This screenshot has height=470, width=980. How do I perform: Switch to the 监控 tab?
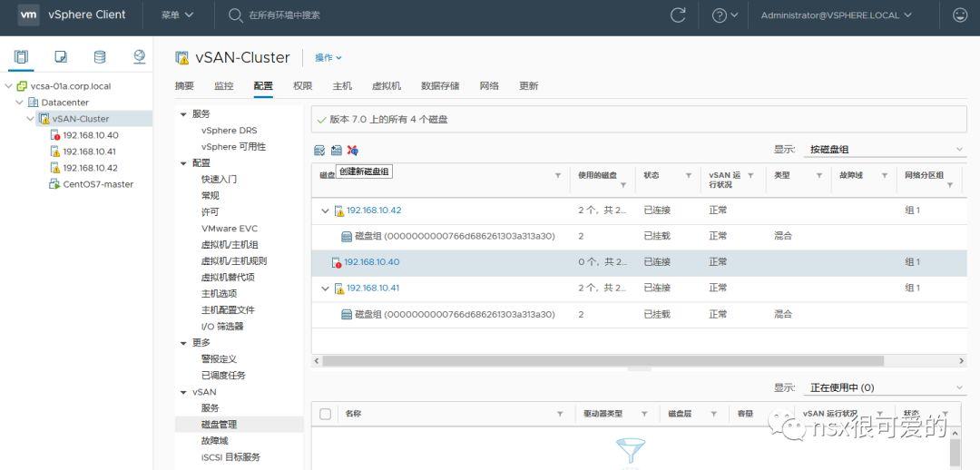pos(224,86)
